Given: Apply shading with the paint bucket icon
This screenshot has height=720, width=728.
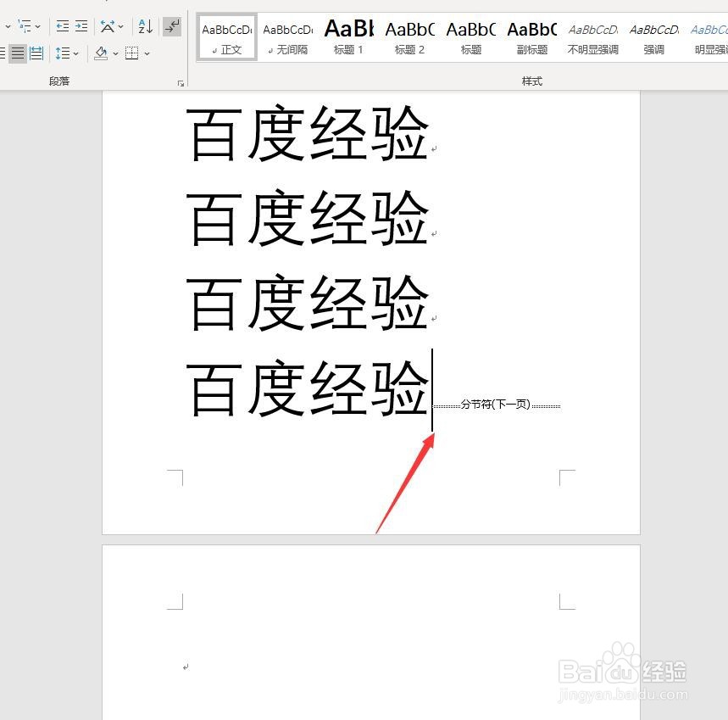Looking at the screenshot, I should click(x=101, y=53).
